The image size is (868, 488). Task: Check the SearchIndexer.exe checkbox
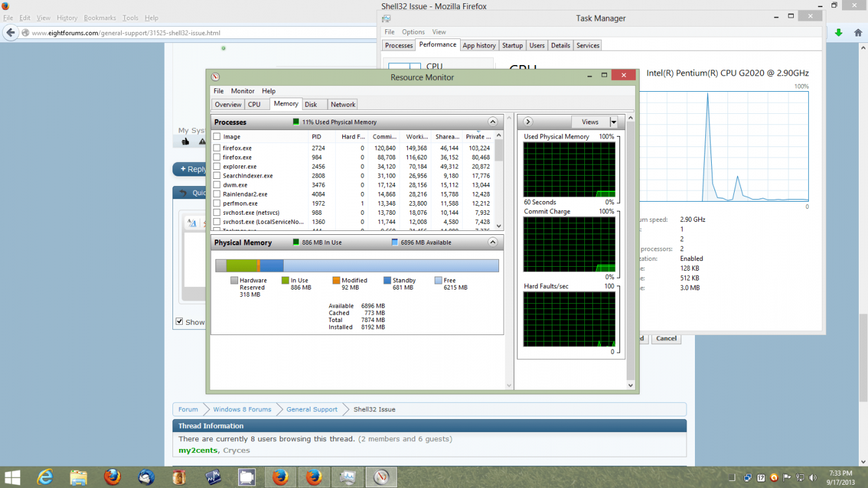tap(217, 176)
